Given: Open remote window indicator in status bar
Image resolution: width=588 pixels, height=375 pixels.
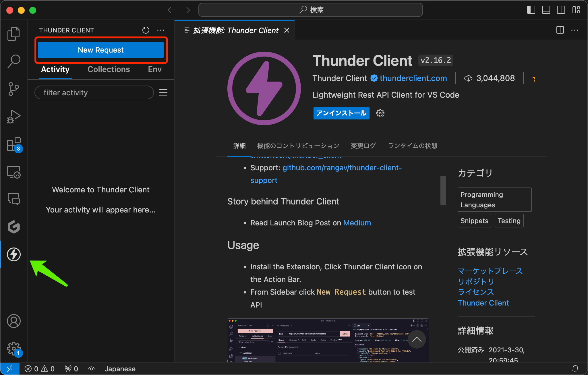Looking at the screenshot, I should coord(10,369).
